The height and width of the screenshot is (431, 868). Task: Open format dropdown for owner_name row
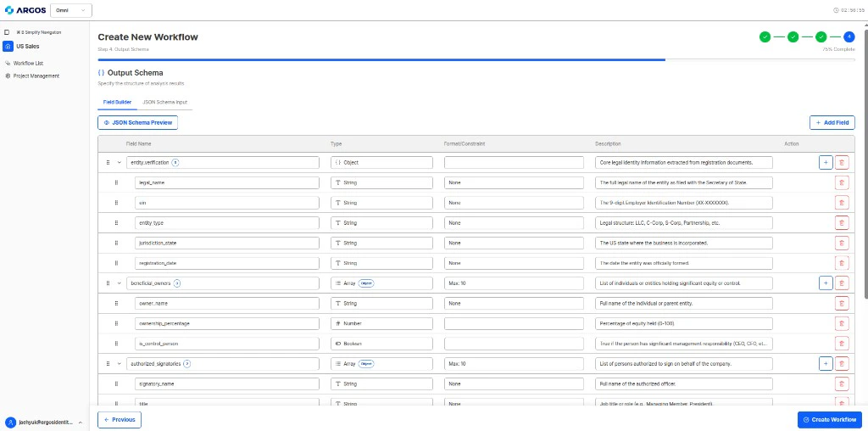point(514,304)
